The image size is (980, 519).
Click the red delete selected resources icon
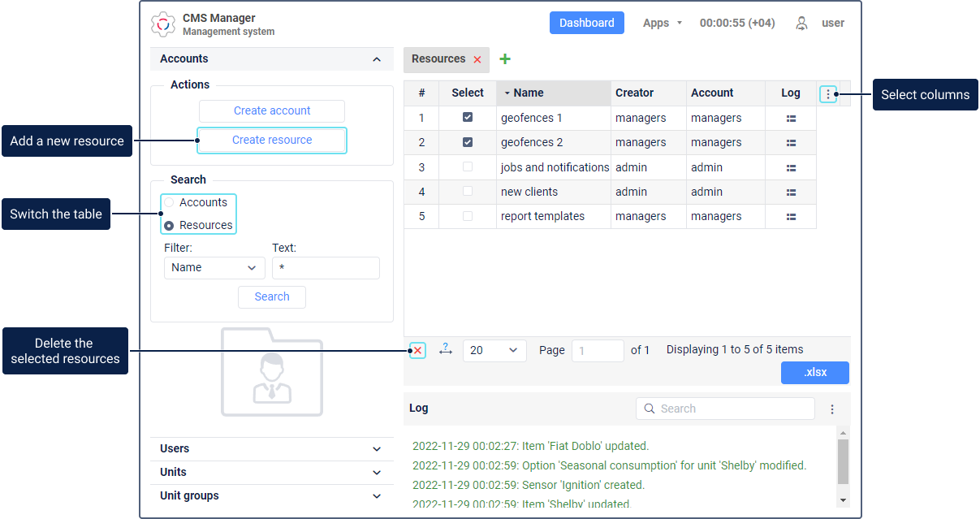point(417,350)
